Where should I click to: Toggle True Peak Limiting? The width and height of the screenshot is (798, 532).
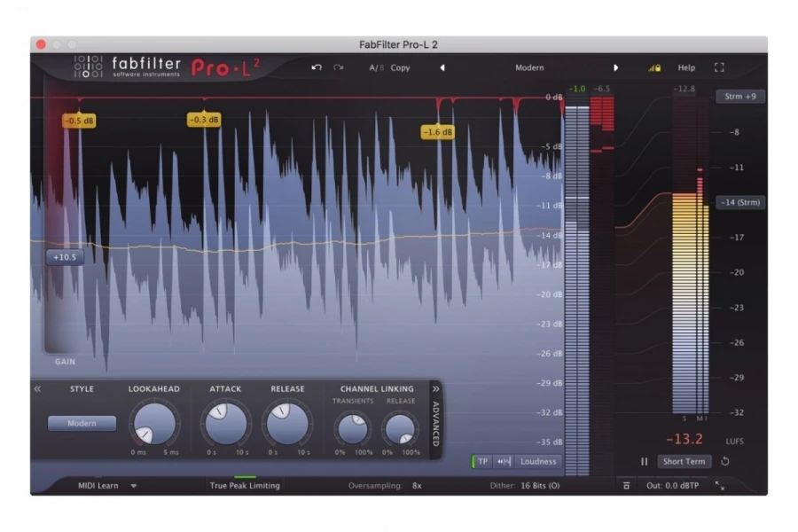245,486
